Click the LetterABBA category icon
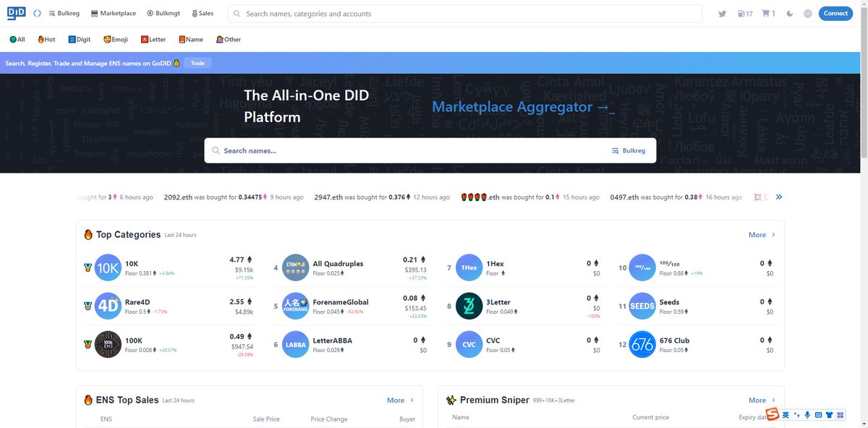This screenshot has height=428, width=868. pos(296,344)
